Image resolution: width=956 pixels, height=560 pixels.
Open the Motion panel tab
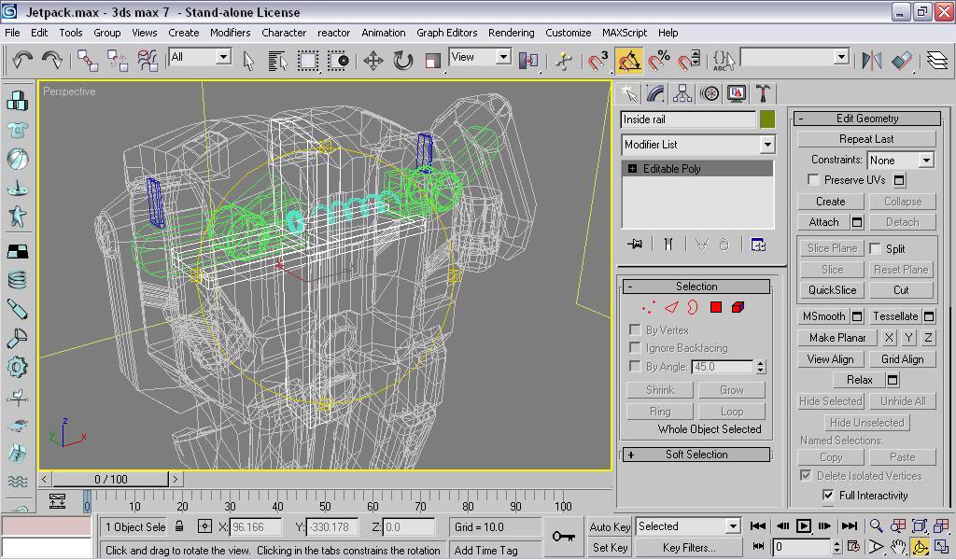click(710, 93)
